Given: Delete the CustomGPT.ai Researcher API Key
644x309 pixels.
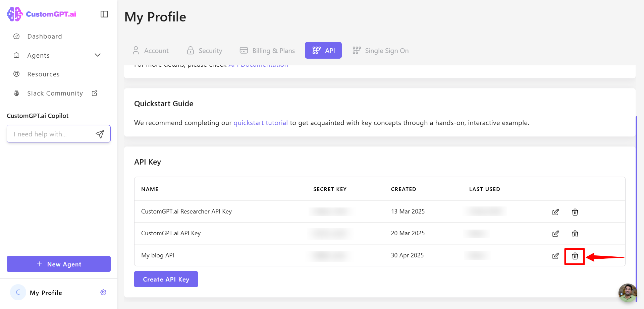Looking at the screenshot, I should tap(575, 212).
